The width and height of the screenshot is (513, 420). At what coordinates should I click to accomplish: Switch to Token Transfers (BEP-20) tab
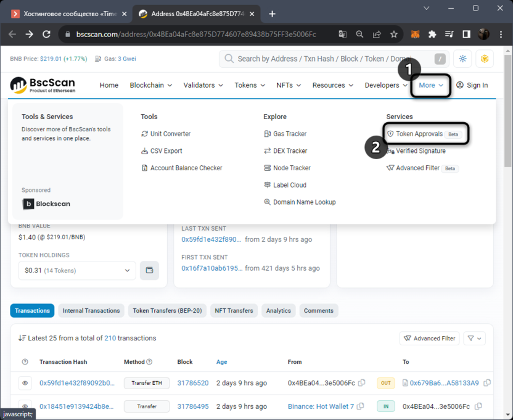[167, 311]
